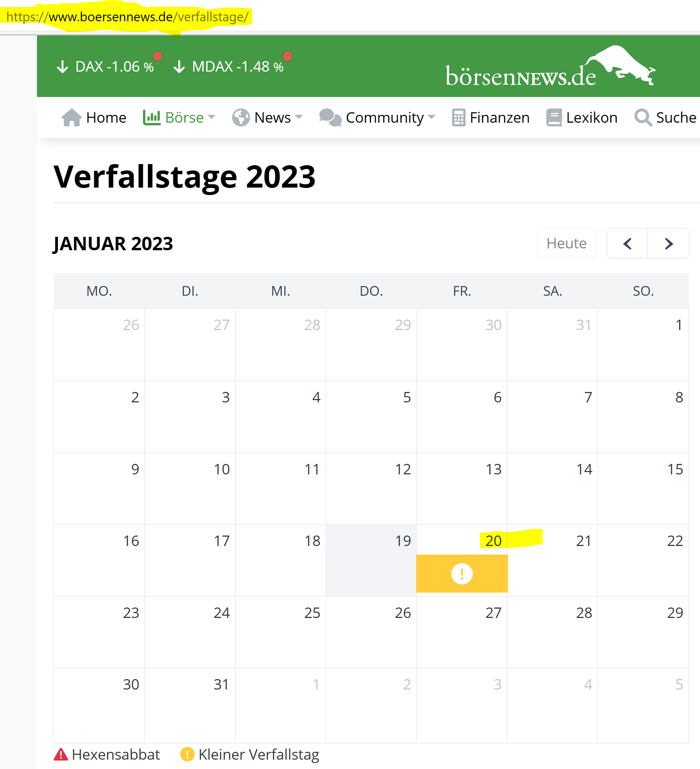The image size is (700, 769).
Task: Click the warning icon under January 20
Action: coord(462,573)
